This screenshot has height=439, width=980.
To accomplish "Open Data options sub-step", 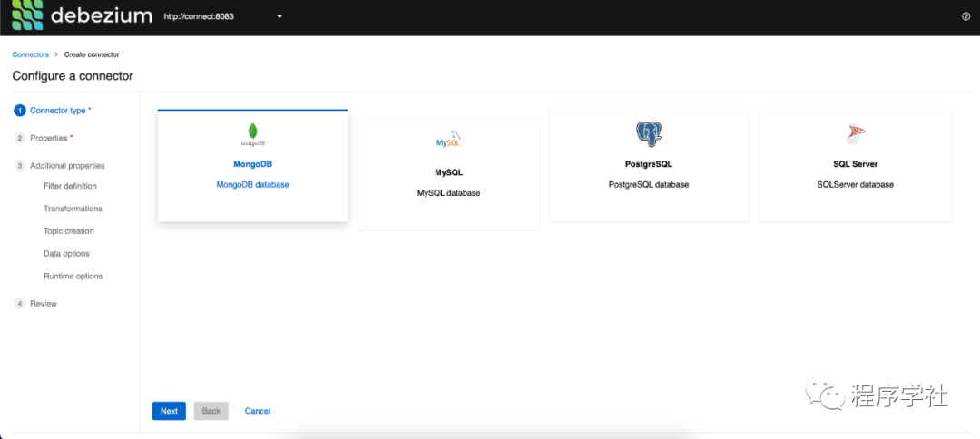I will pyautogui.click(x=66, y=254).
